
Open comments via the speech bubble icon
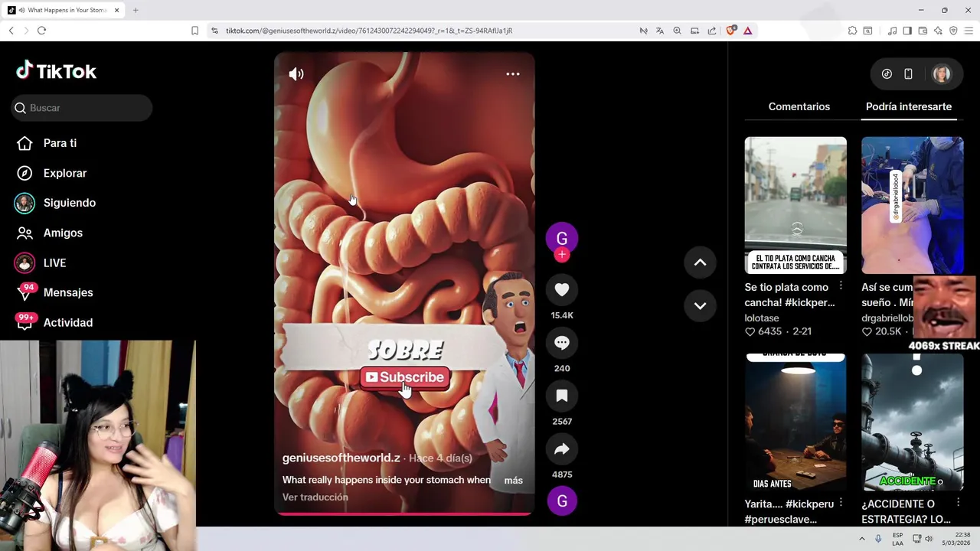562,343
